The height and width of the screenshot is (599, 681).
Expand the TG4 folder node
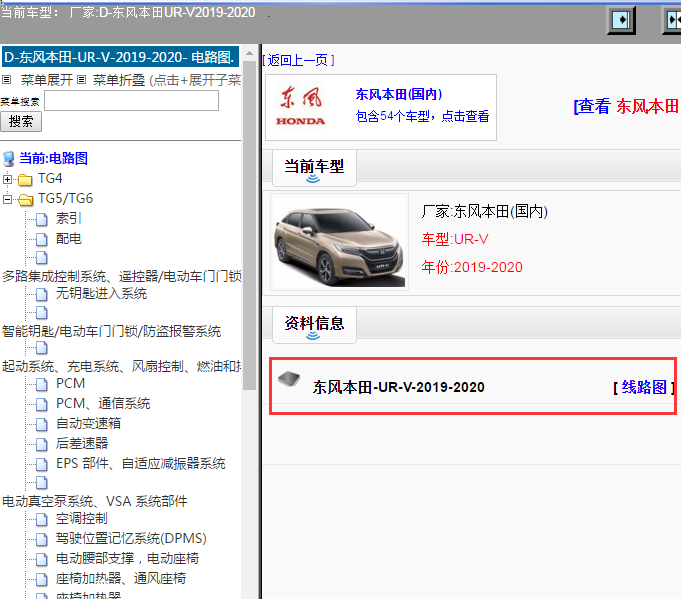click(7, 179)
